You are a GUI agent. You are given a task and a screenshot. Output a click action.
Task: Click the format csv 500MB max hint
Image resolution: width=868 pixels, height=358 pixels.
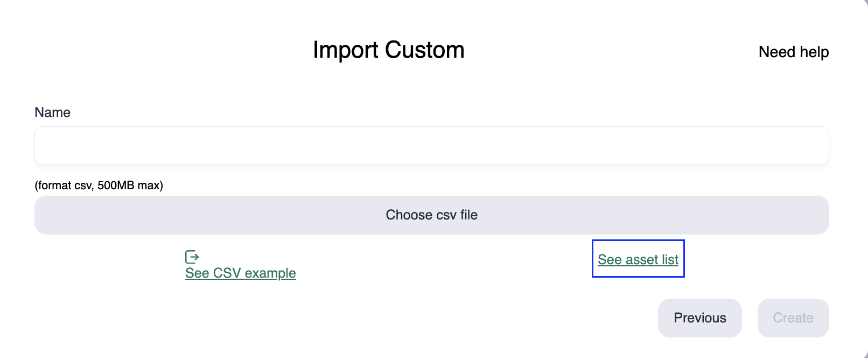pyautogui.click(x=99, y=185)
